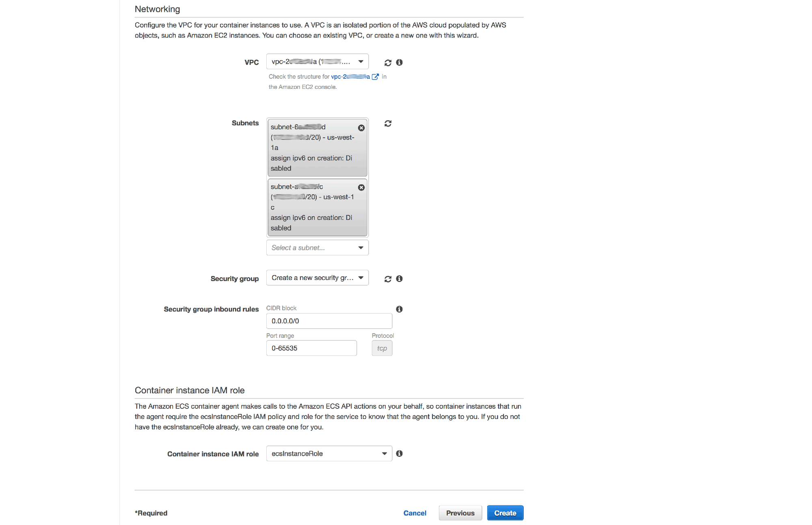
Task: Click the CIDR block input field
Action: click(x=329, y=321)
